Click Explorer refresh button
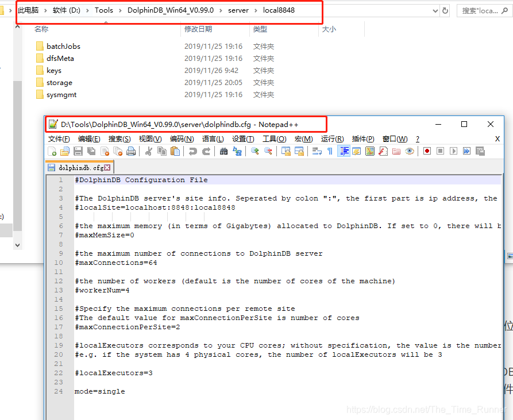This screenshot has height=420, width=513. tap(445, 11)
